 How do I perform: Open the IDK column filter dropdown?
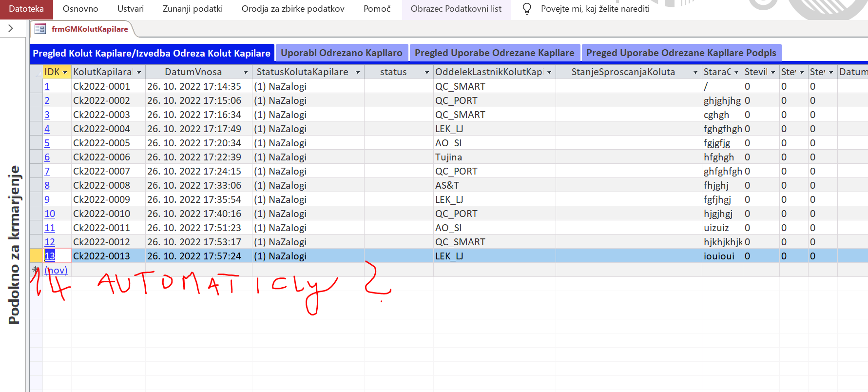point(65,72)
